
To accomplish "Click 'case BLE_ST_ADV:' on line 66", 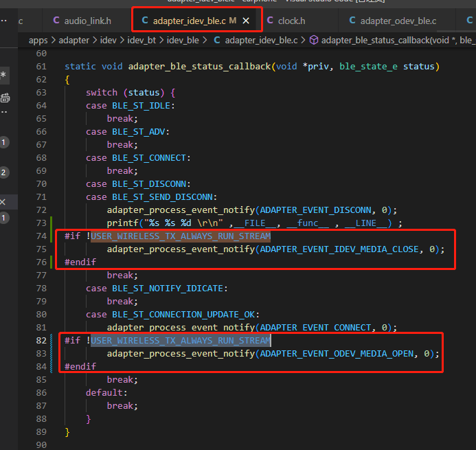I will coord(128,132).
